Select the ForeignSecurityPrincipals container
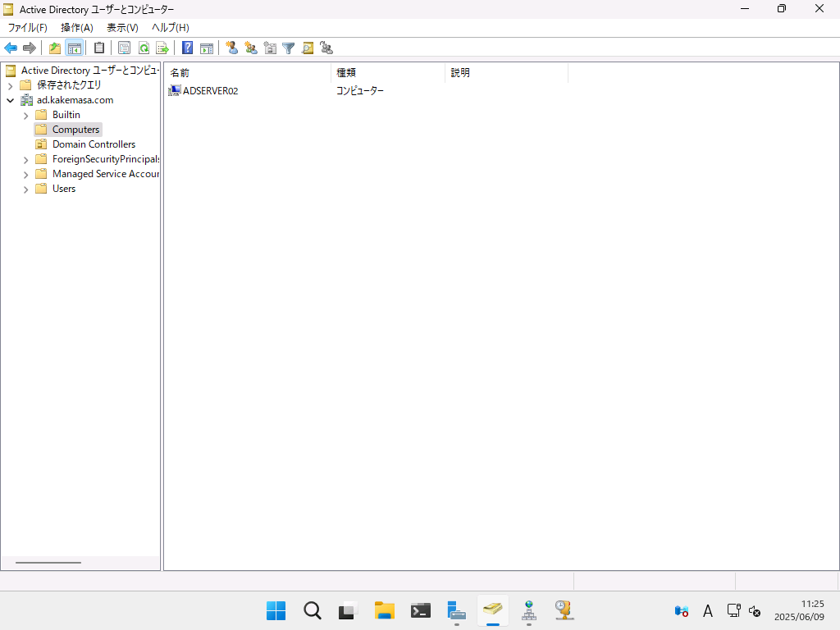The width and height of the screenshot is (840, 630). point(97,159)
